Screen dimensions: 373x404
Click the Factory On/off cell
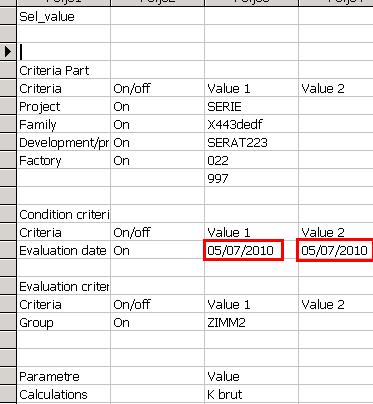click(x=157, y=160)
